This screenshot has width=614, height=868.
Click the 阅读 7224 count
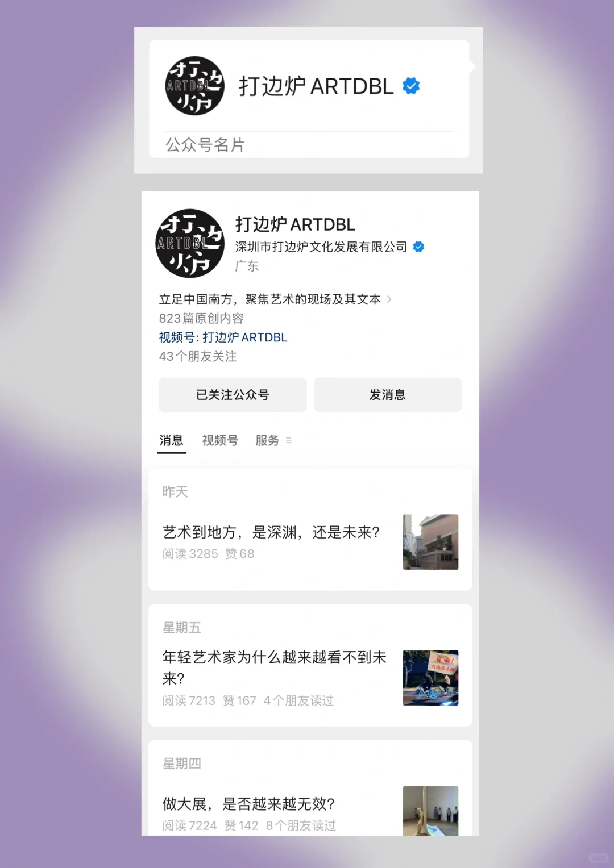190,825
